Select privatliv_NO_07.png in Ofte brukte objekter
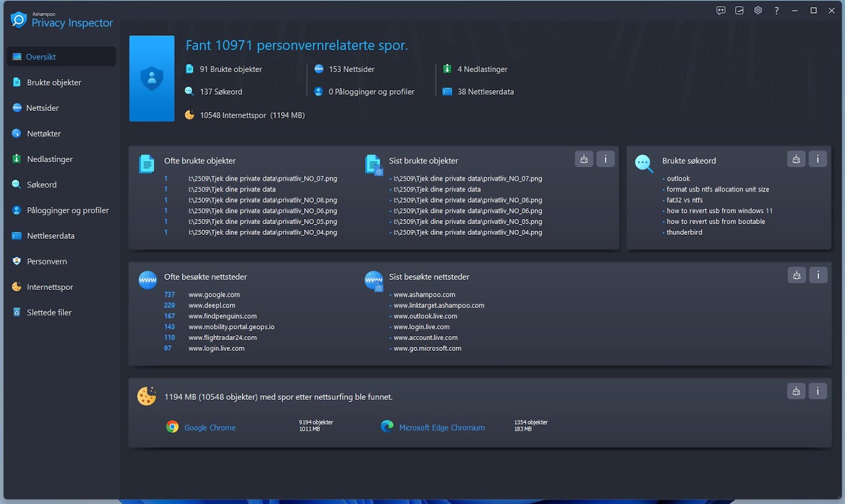The width and height of the screenshot is (845, 504). [263, 179]
